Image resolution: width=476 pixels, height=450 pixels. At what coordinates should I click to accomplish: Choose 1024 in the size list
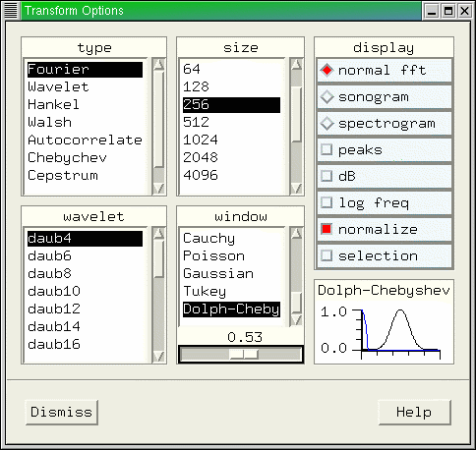[x=231, y=141]
